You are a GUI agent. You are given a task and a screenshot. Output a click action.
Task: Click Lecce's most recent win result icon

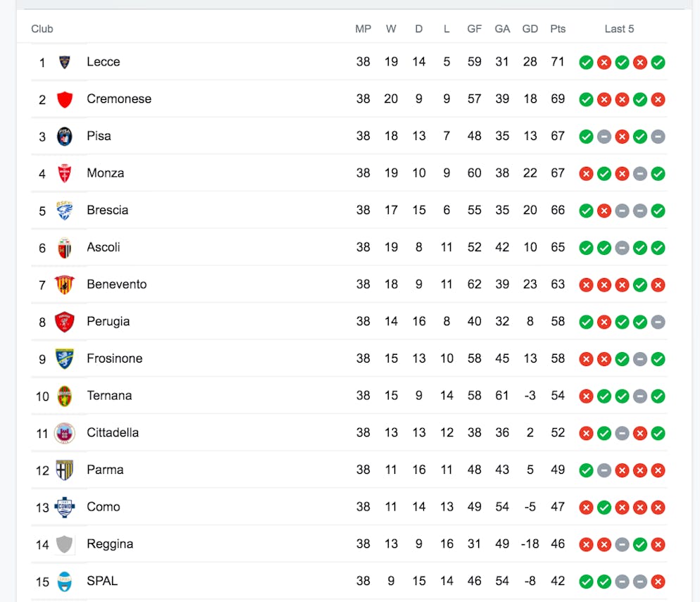[658, 63]
